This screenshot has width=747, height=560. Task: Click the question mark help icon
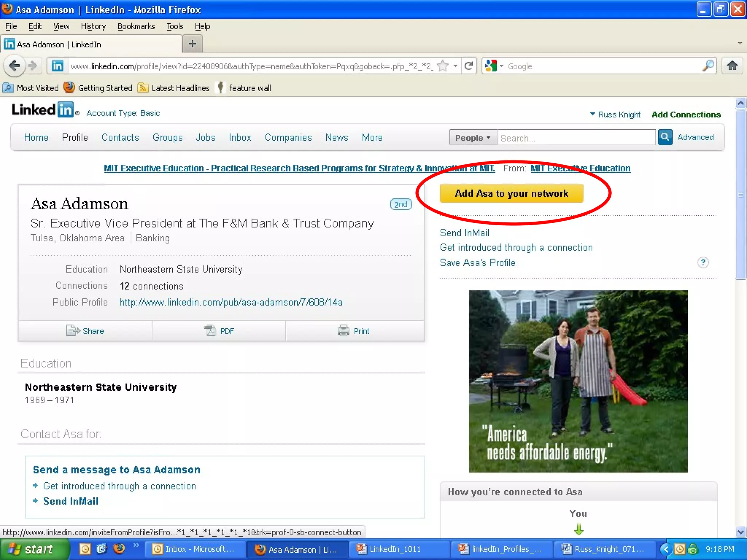point(703,262)
